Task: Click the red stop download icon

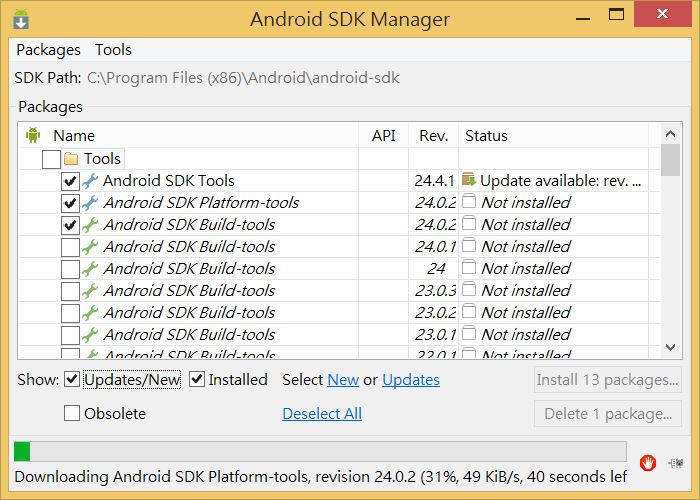Action: 648,462
